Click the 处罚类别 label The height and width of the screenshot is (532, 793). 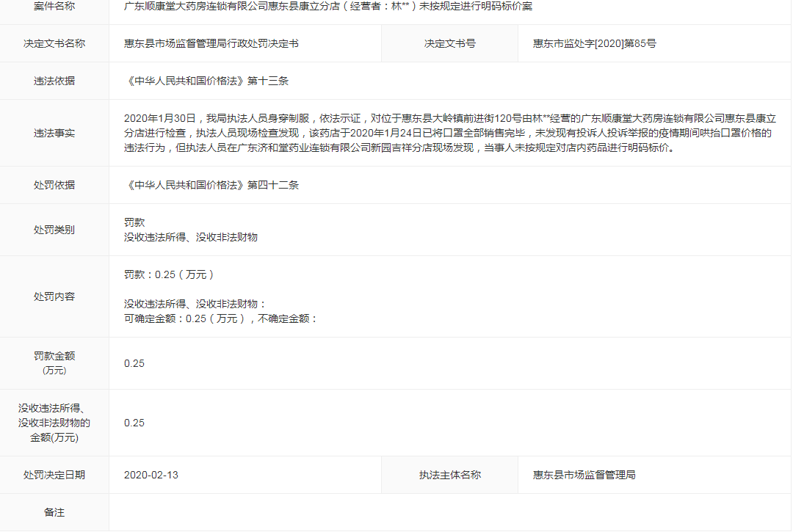[54, 230]
